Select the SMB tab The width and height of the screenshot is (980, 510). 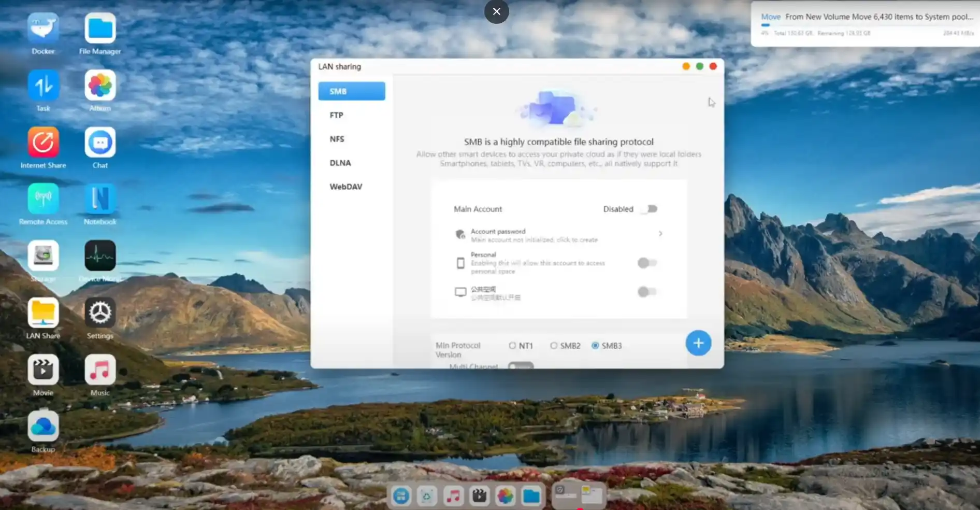tap(352, 91)
